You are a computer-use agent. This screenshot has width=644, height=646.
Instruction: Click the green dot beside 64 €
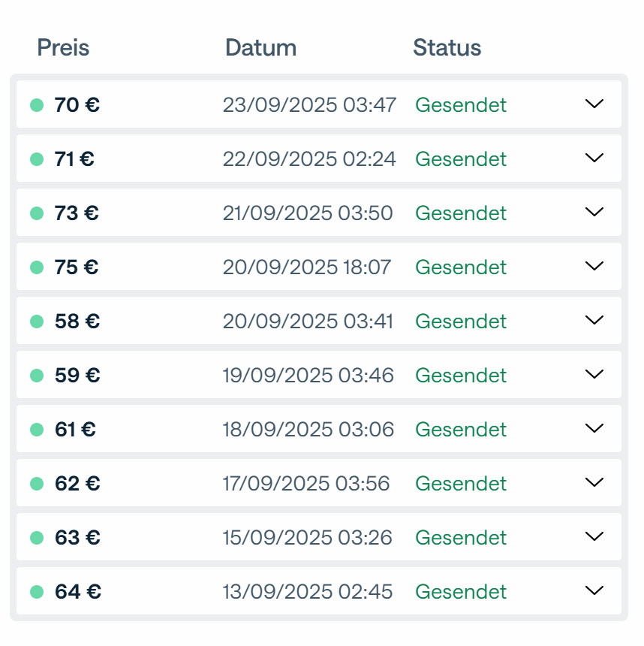[36, 592]
